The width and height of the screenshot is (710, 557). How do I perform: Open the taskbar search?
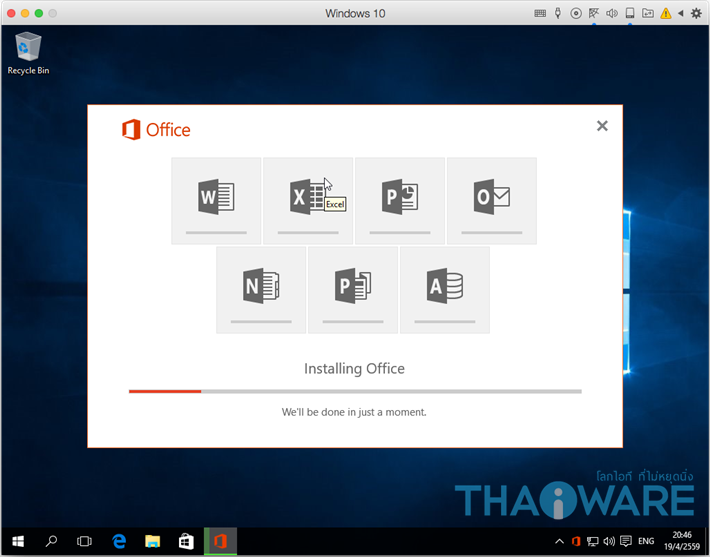coord(51,541)
